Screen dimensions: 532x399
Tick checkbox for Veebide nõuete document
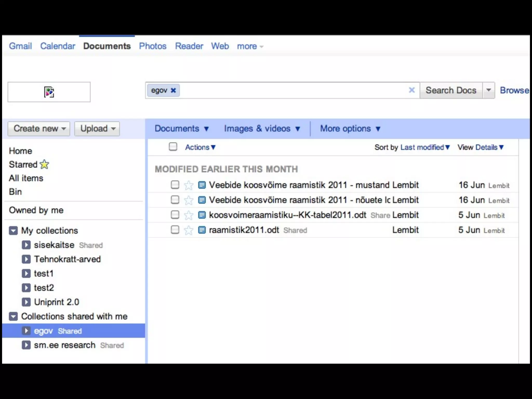175,200
